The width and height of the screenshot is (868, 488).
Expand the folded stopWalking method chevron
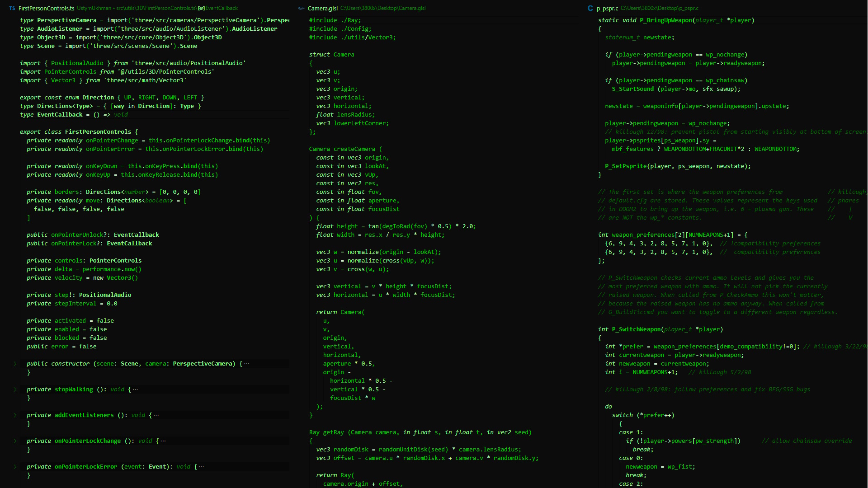tap(15, 389)
